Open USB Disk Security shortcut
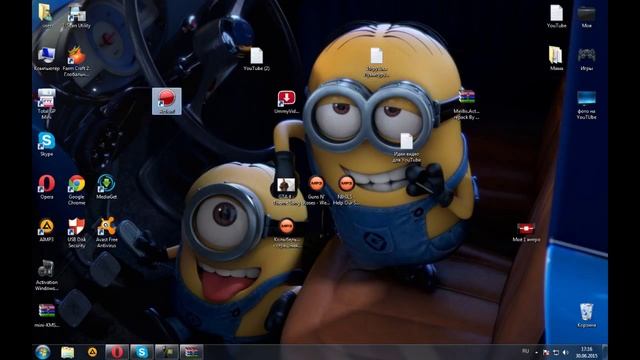640x360 pixels. pos(77,232)
